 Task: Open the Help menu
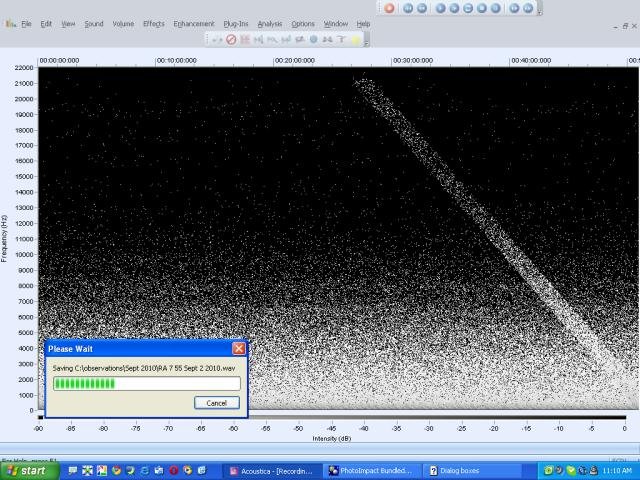click(363, 24)
